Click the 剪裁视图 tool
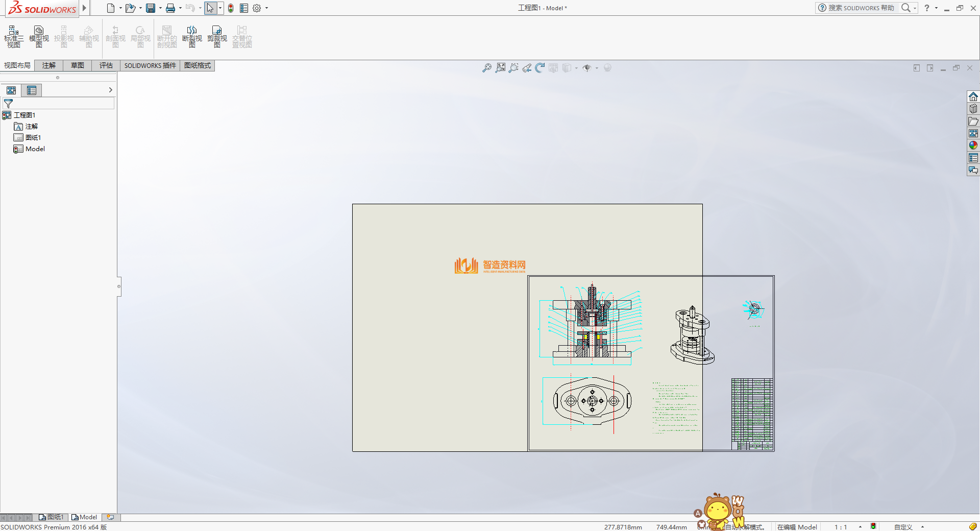Image resolution: width=980 pixels, height=531 pixels. [217, 36]
